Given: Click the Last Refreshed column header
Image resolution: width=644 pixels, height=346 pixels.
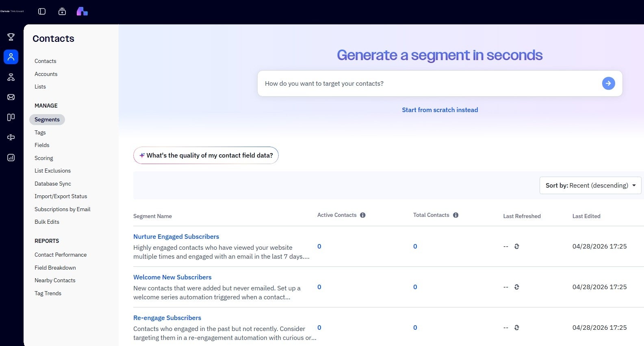Looking at the screenshot, I should 522,216.
